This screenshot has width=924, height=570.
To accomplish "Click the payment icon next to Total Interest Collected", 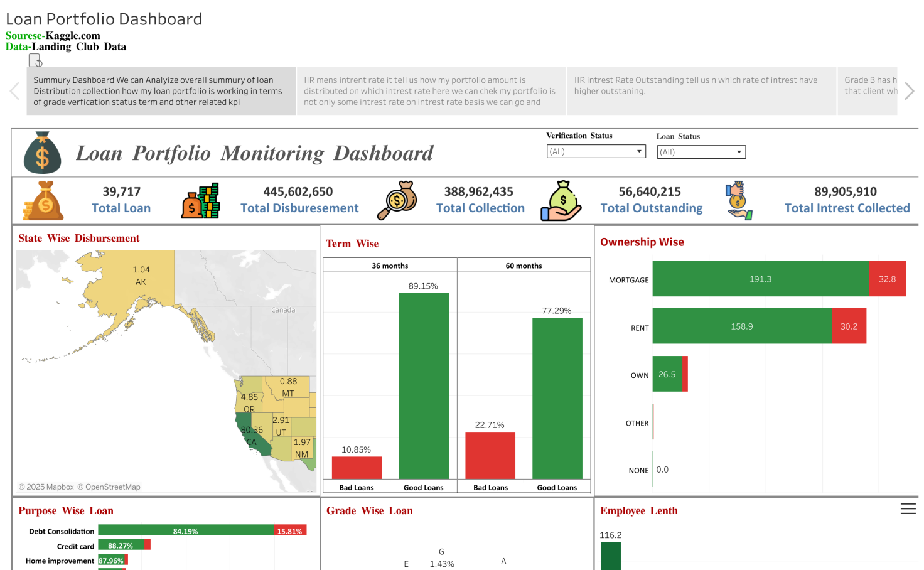I will pyautogui.click(x=738, y=200).
